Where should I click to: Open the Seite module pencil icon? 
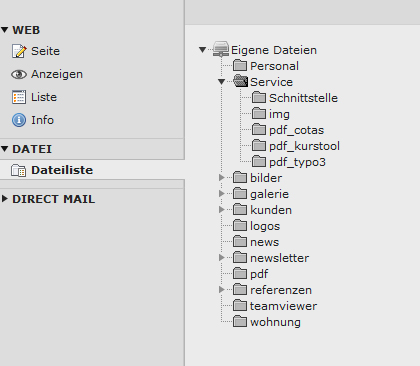(x=19, y=51)
